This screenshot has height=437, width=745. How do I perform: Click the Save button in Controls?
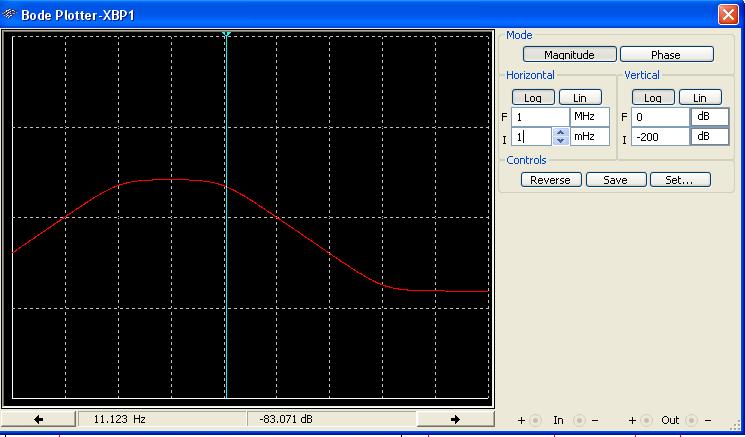tap(615, 180)
